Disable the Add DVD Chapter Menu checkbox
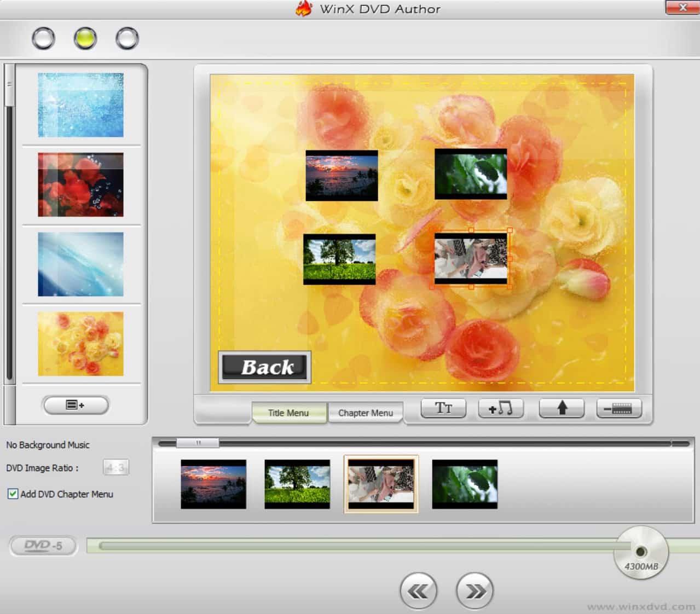 coord(12,494)
